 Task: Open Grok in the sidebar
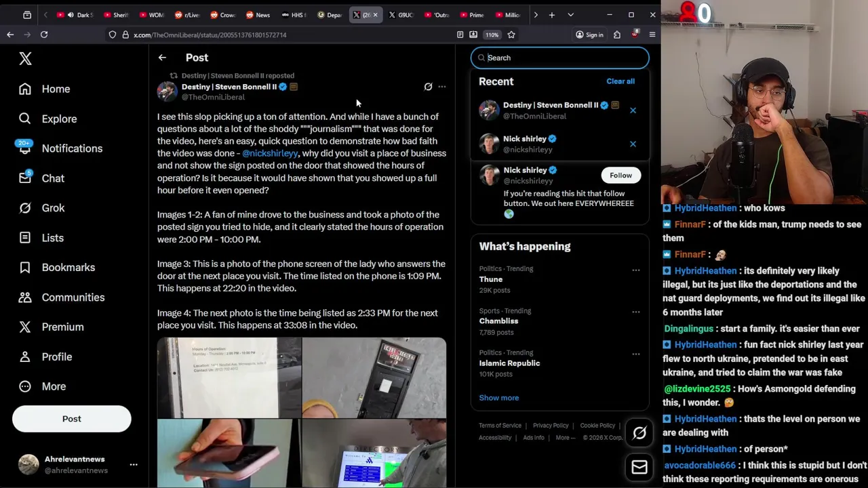[x=42, y=208]
